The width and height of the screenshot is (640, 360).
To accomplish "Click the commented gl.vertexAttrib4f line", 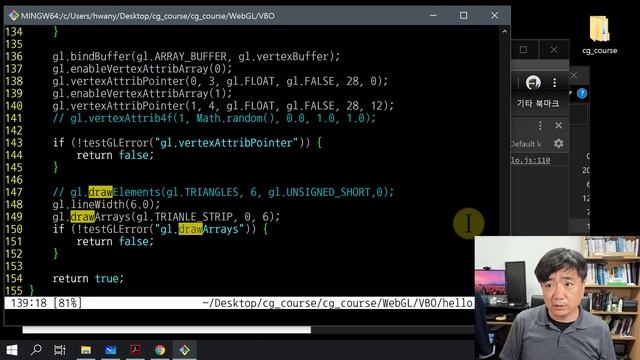I will click(x=214, y=118).
